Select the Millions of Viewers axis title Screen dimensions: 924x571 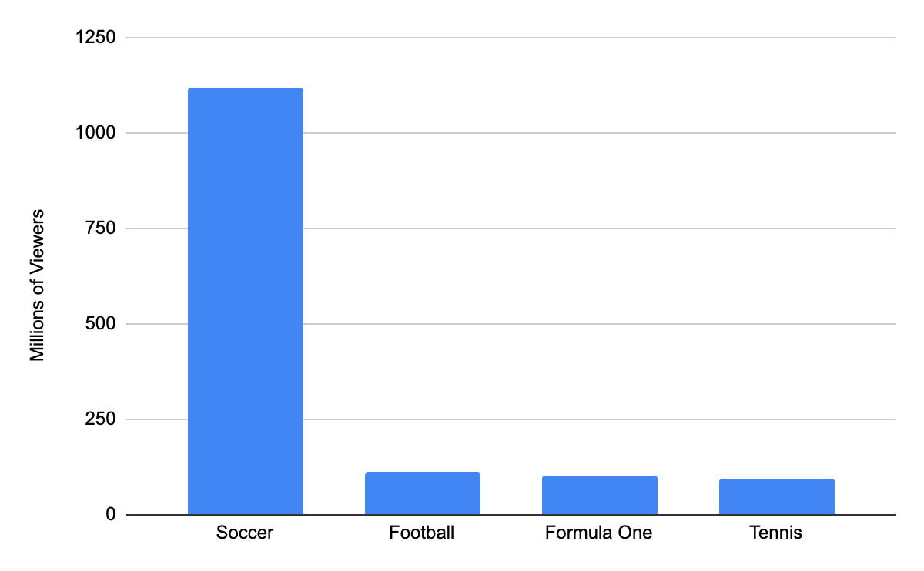37,285
